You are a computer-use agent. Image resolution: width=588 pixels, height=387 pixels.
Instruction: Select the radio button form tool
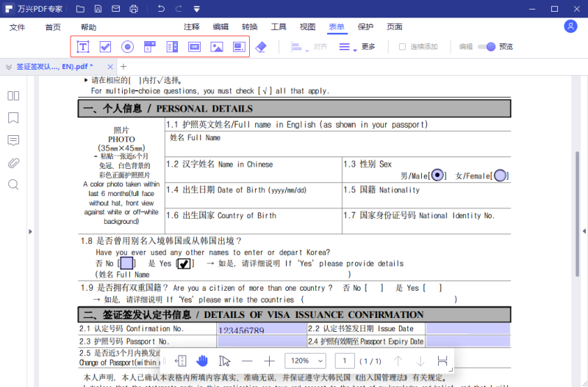pyautogui.click(x=127, y=47)
